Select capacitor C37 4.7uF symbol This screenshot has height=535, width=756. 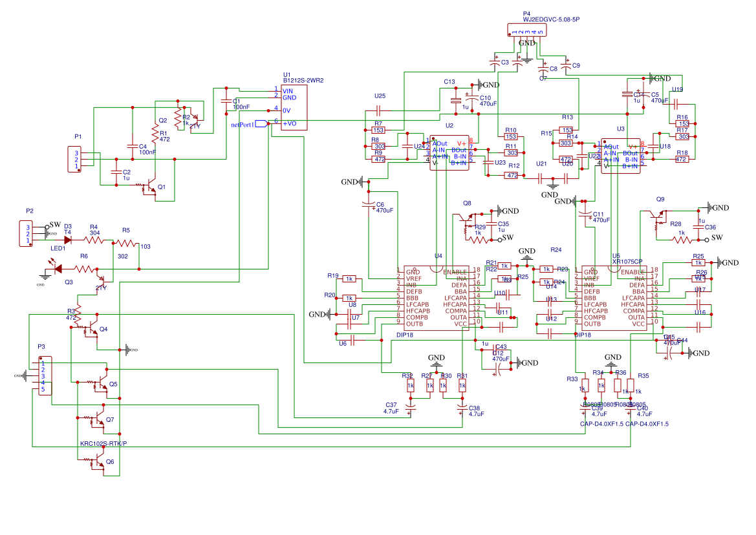point(410,410)
